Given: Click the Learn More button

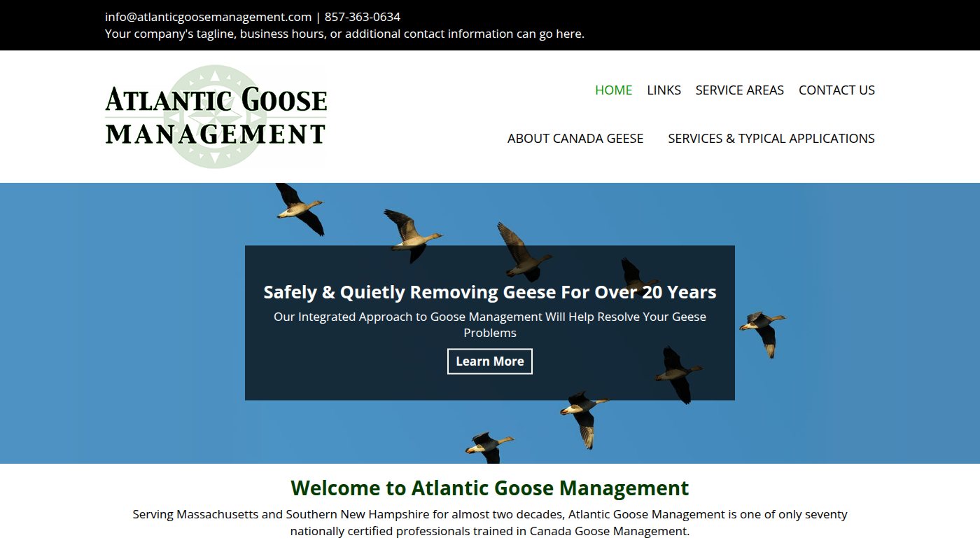Looking at the screenshot, I should (490, 361).
